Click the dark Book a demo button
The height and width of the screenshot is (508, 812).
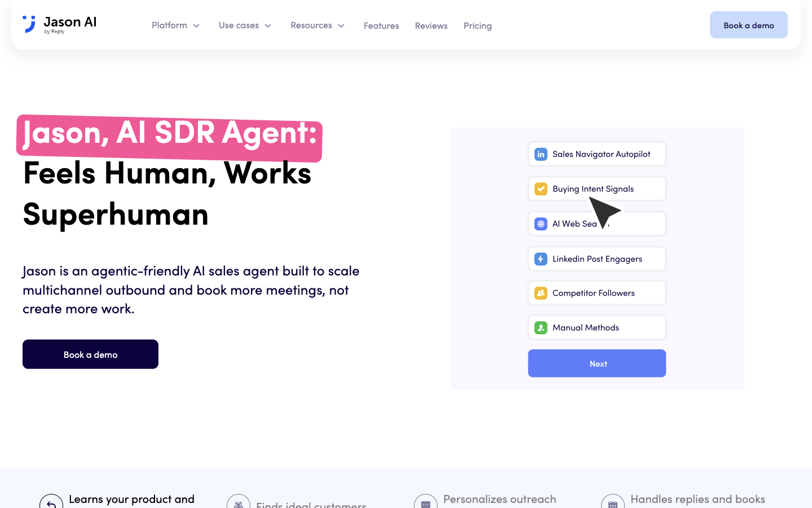(90, 354)
